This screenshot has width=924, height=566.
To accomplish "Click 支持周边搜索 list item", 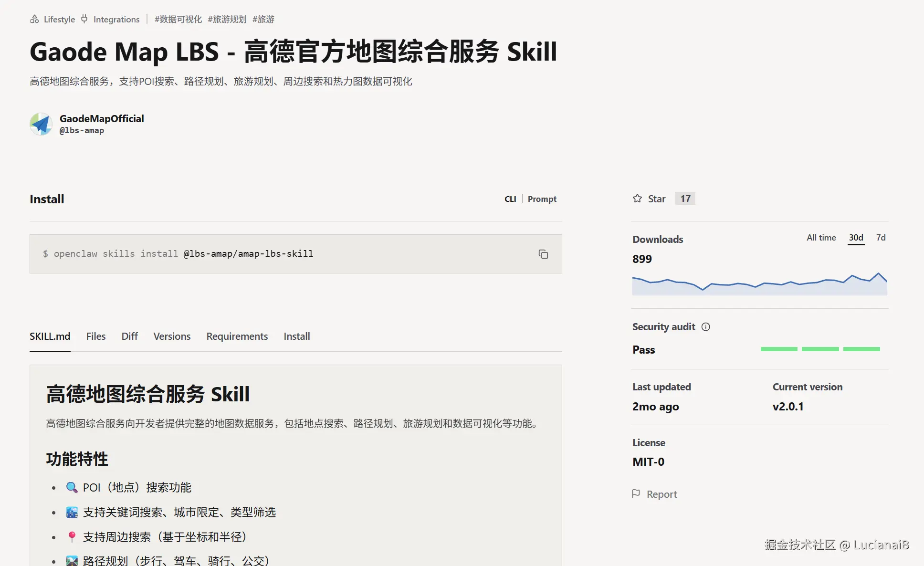I will (165, 537).
